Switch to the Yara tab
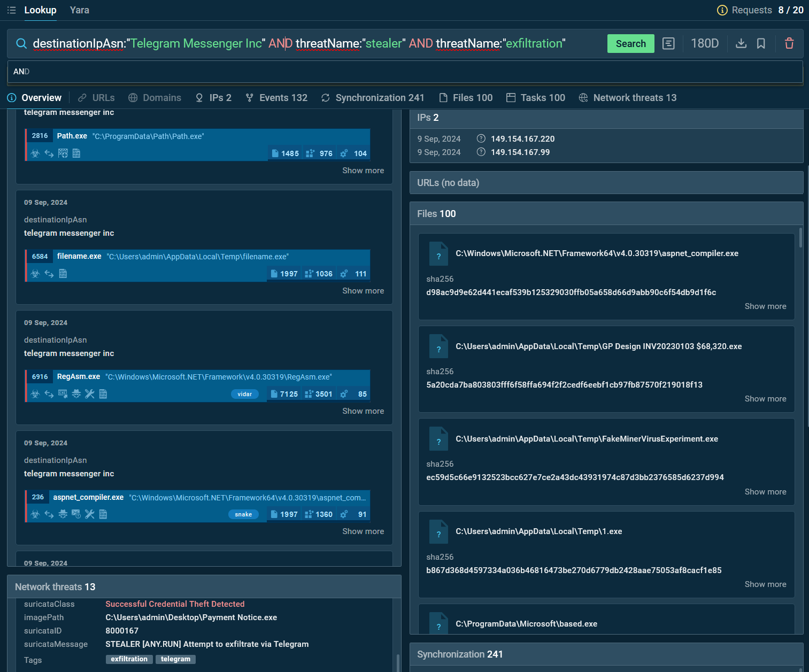Screen dimensions: 809x672 pos(79,10)
